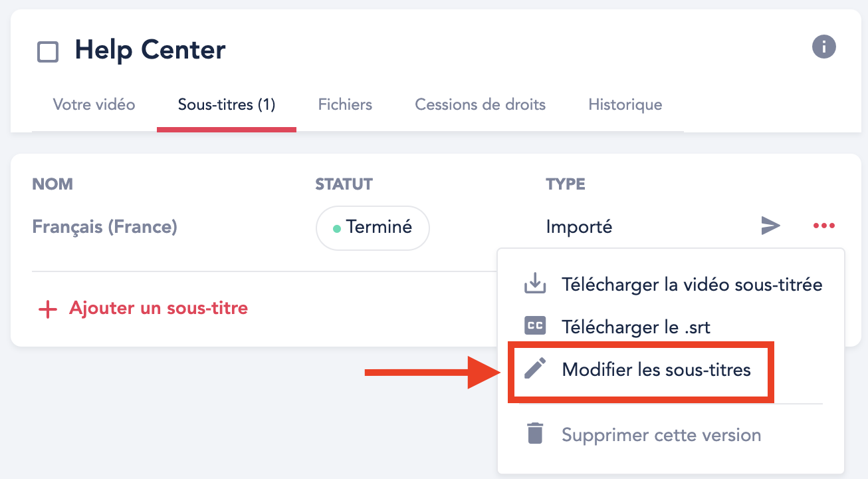
Task: Select the Sous-titres (1) tab
Action: tap(227, 104)
